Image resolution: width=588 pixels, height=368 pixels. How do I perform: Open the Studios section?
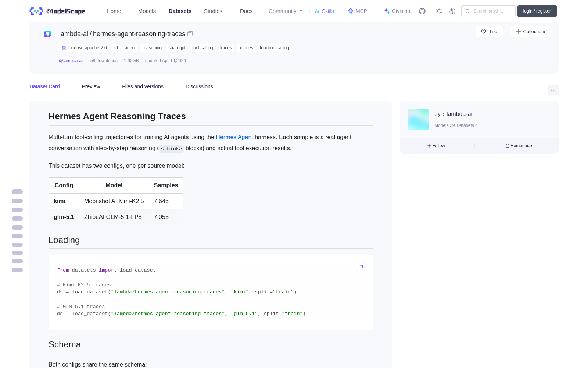tap(213, 11)
